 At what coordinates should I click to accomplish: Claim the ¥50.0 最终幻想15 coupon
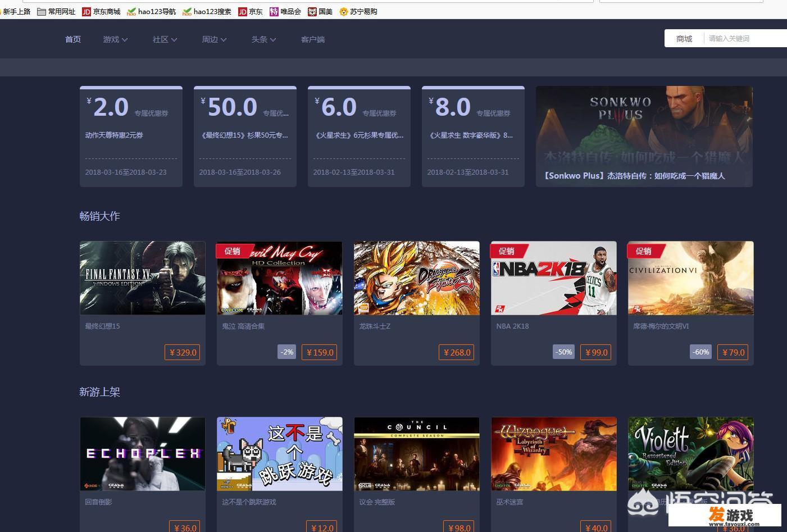(245, 137)
